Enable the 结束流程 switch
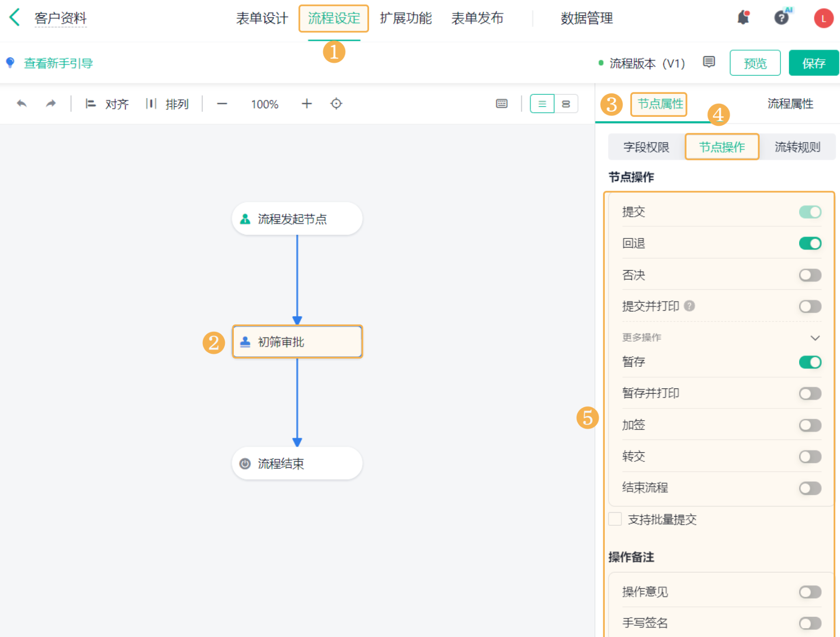The height and width of the screenshot is (637, 840). coord(810,488)
